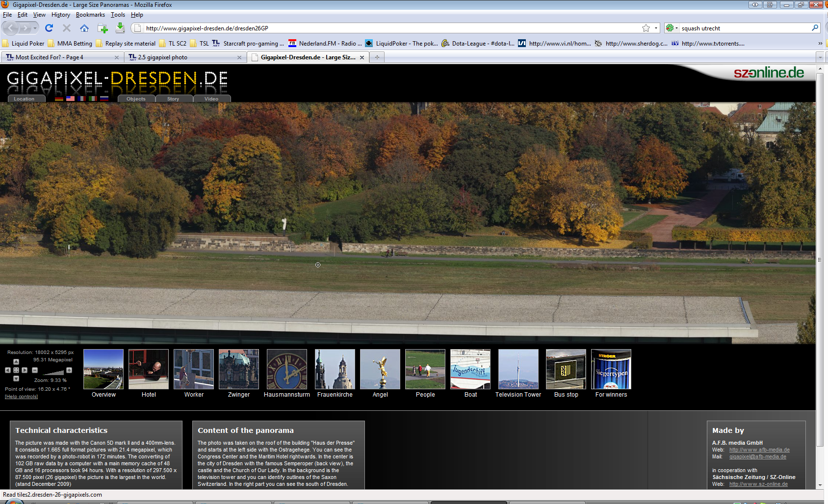Open the MMA Betting bookmark folder
Image resolution: width=828 pixels, height=504 pixels.
coord(70,43)
